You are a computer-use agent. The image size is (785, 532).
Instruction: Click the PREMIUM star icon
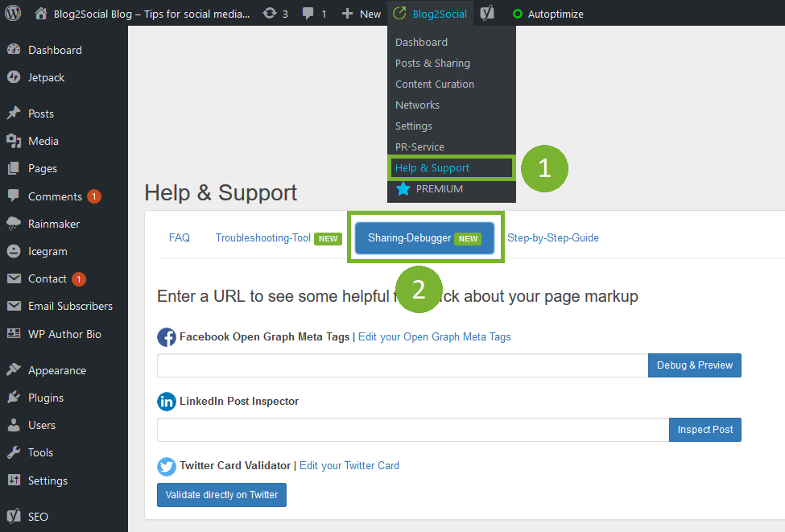click(x=403, y=188)
